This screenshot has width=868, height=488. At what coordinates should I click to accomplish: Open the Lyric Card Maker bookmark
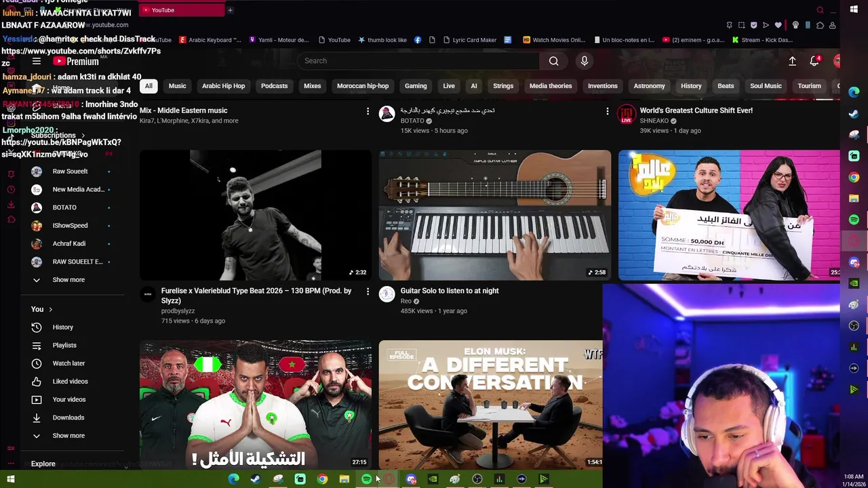(x=469, y=40)
